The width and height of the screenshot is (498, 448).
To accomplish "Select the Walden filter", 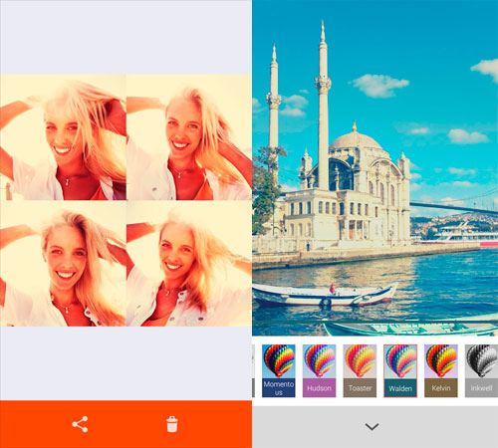I will click(400, 370).
